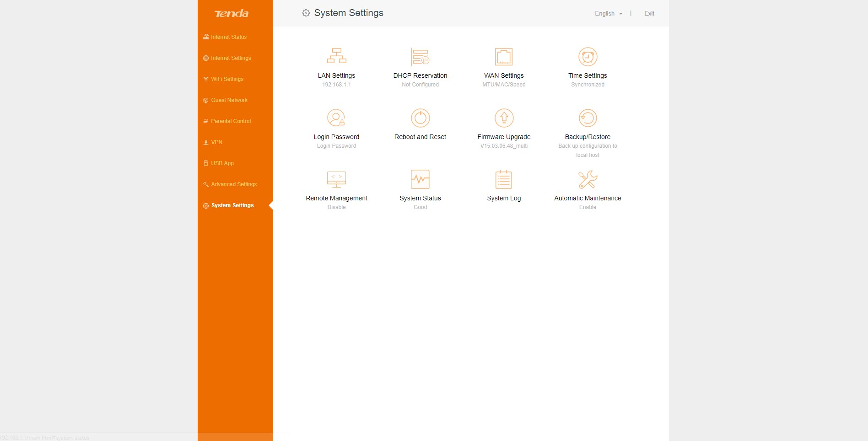Select the System Settings menu label
Image resolution: width=868 pixels, height=441 pixels.
232,205
